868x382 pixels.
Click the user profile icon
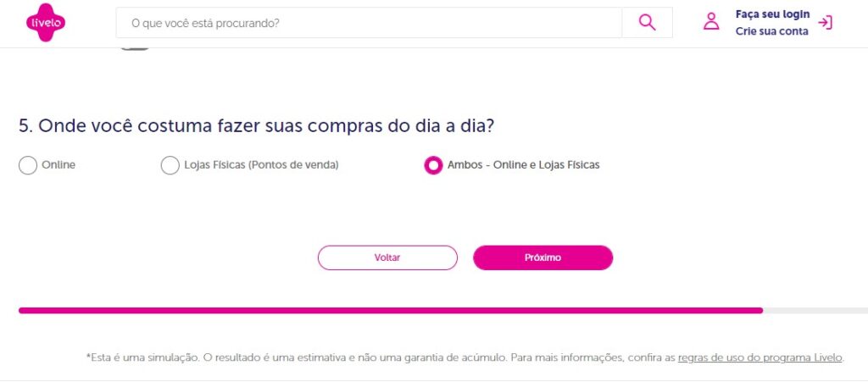(711, 23)
